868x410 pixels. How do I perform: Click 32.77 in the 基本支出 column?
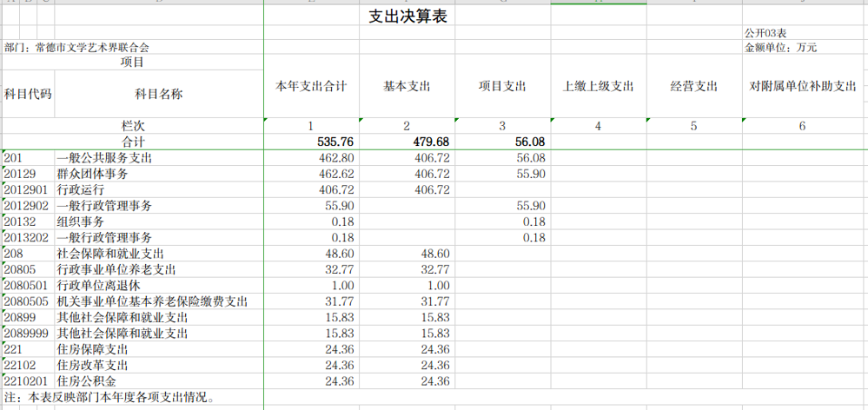435,270
